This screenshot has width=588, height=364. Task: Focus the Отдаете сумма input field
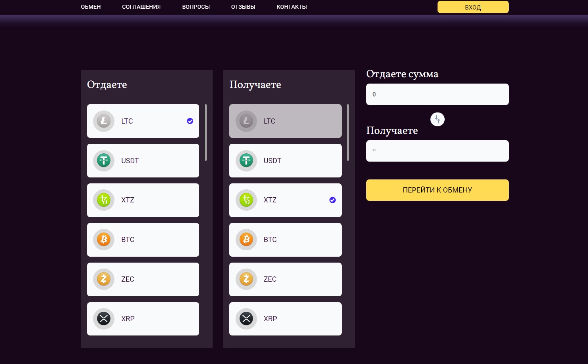point(437,94)
